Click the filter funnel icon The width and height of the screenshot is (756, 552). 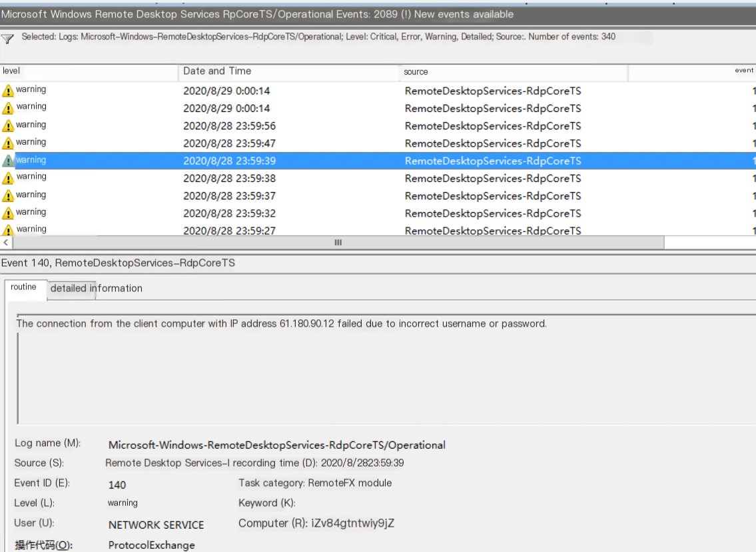7,39
